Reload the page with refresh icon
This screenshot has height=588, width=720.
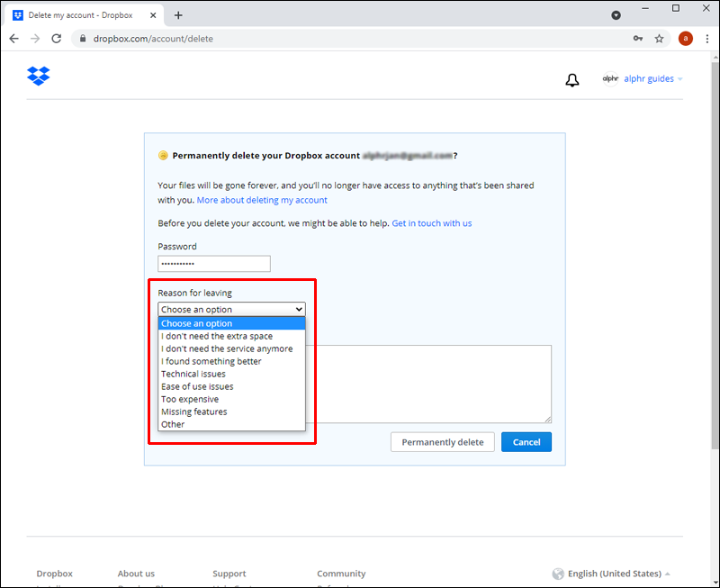pos(57,39)
